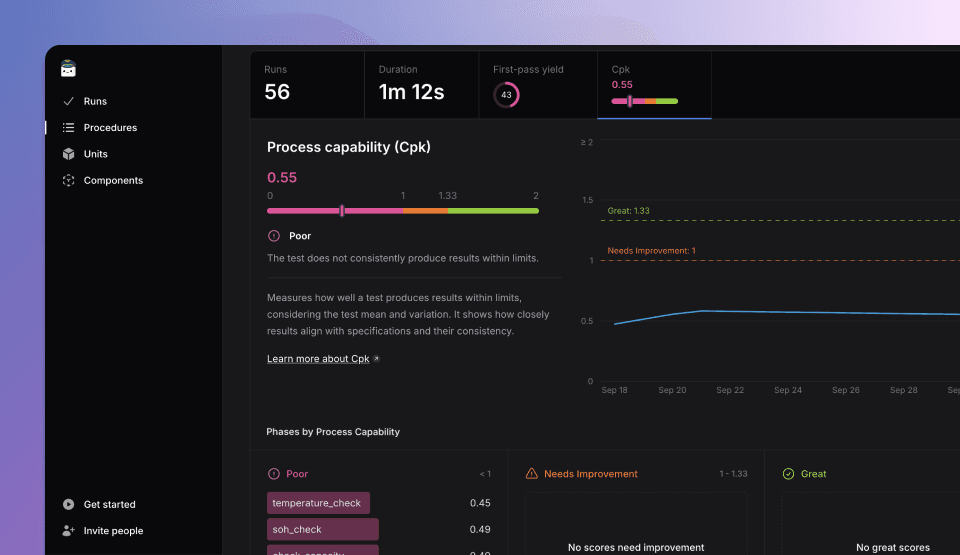Select the Cpk metric tab
The image size is (960, 555).
point(654,85)
